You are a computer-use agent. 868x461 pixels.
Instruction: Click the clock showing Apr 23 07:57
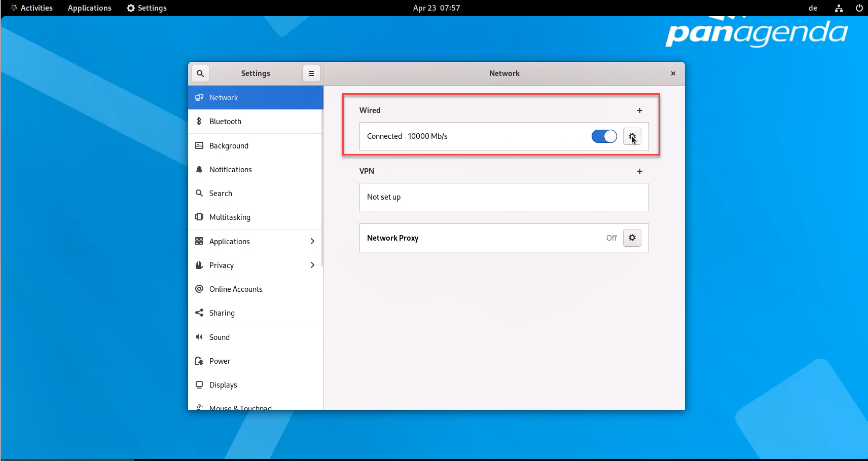click(436, 8)
